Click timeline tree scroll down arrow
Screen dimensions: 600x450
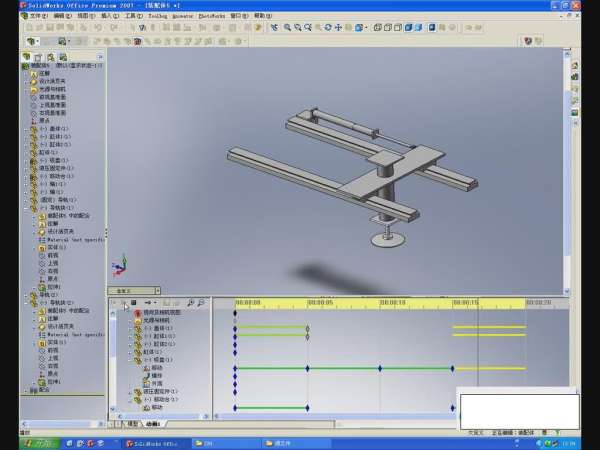112,409
